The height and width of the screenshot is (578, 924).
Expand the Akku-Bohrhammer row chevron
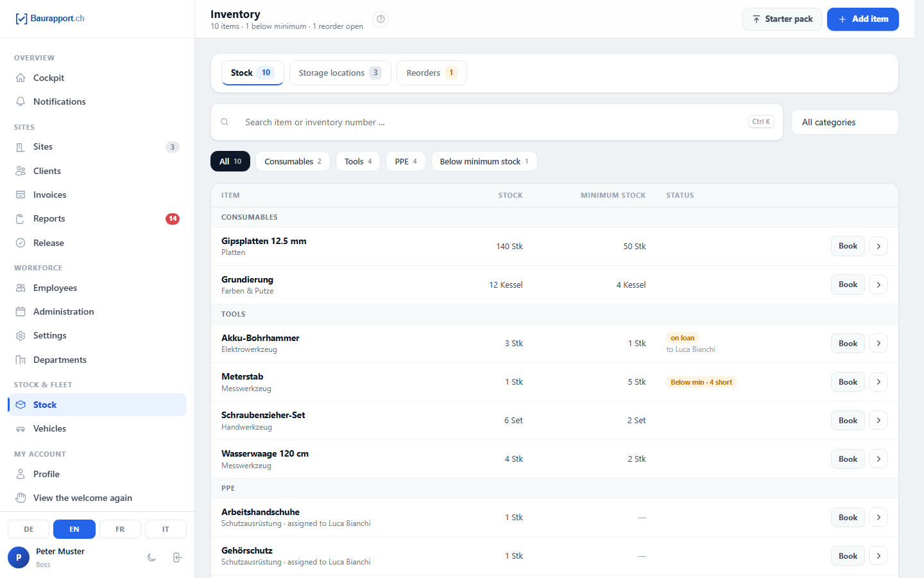[878, 344]
